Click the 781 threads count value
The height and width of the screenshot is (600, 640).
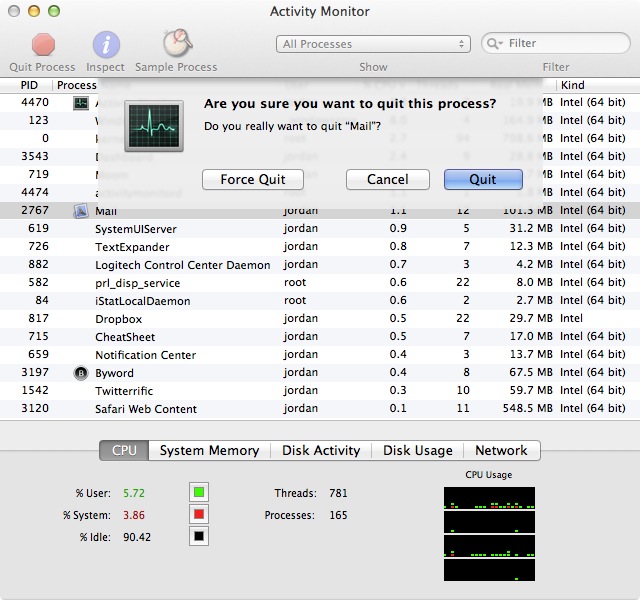click(x=338, y=493)
